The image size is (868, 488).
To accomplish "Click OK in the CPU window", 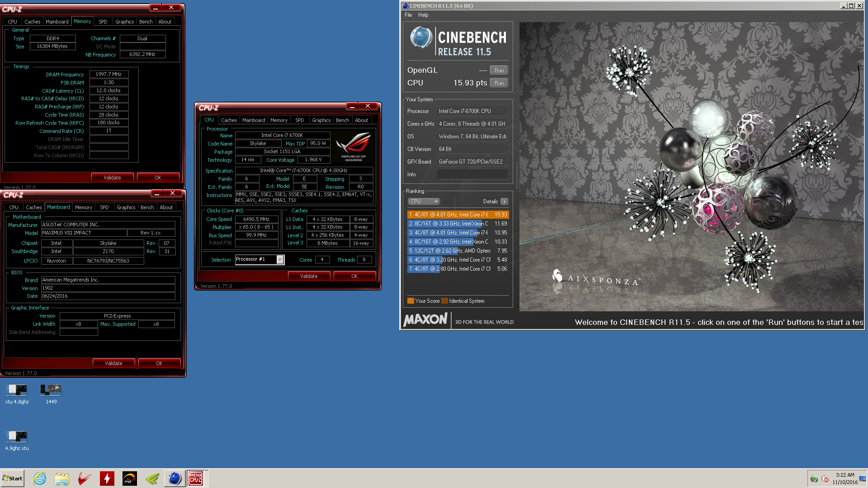I will coord(354,276).
